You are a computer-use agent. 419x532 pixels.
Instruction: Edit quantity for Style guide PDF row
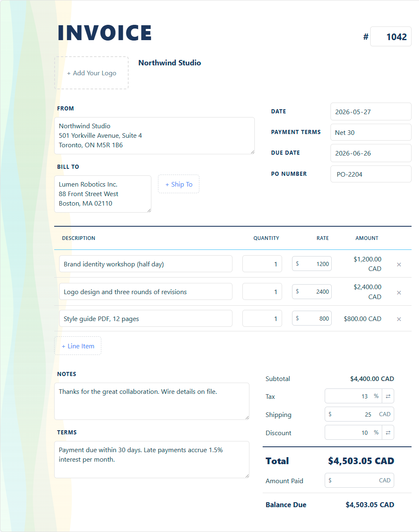tap(262, 319)
